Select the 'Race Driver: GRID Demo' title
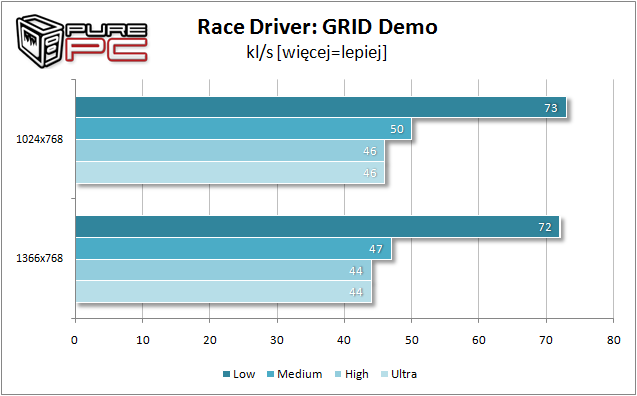 point(317,27)
